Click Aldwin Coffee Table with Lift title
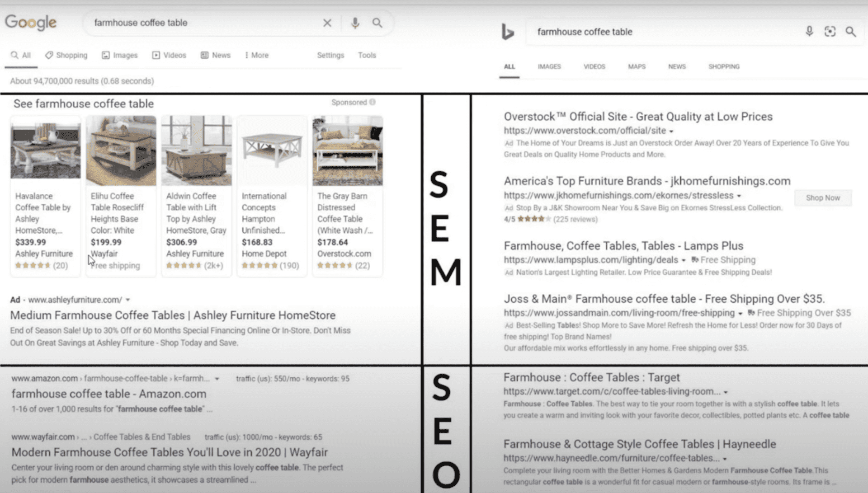The image size is (868, 493). coord(196,213)
